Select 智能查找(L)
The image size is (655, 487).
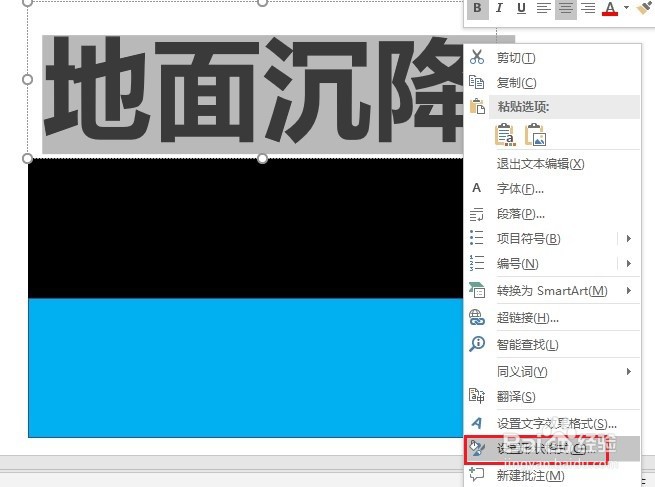[x=527, y=345]
